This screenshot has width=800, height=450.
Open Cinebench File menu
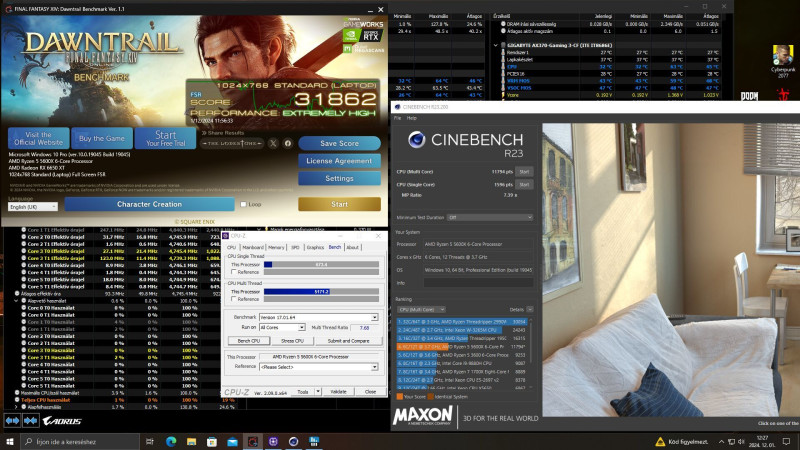397,118
